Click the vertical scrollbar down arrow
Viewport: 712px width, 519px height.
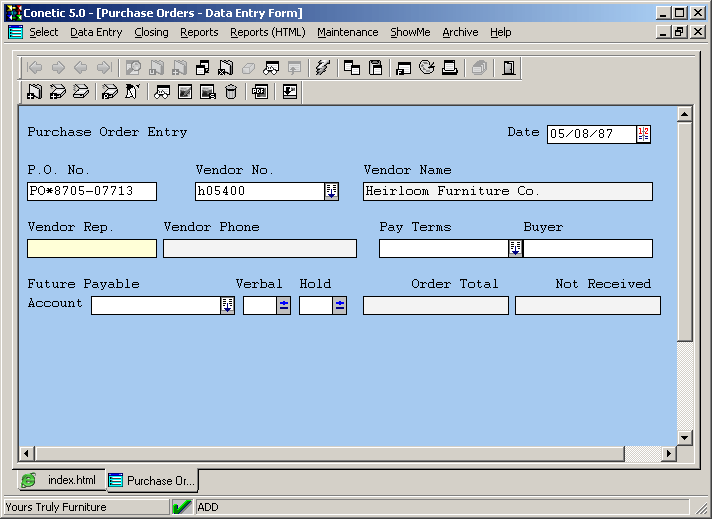tap(684, 437)
